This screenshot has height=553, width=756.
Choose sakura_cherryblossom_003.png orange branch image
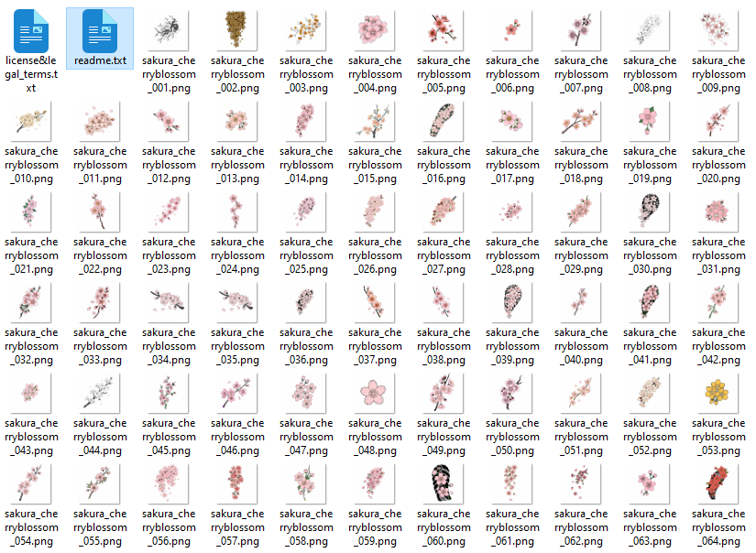point(306,31)
